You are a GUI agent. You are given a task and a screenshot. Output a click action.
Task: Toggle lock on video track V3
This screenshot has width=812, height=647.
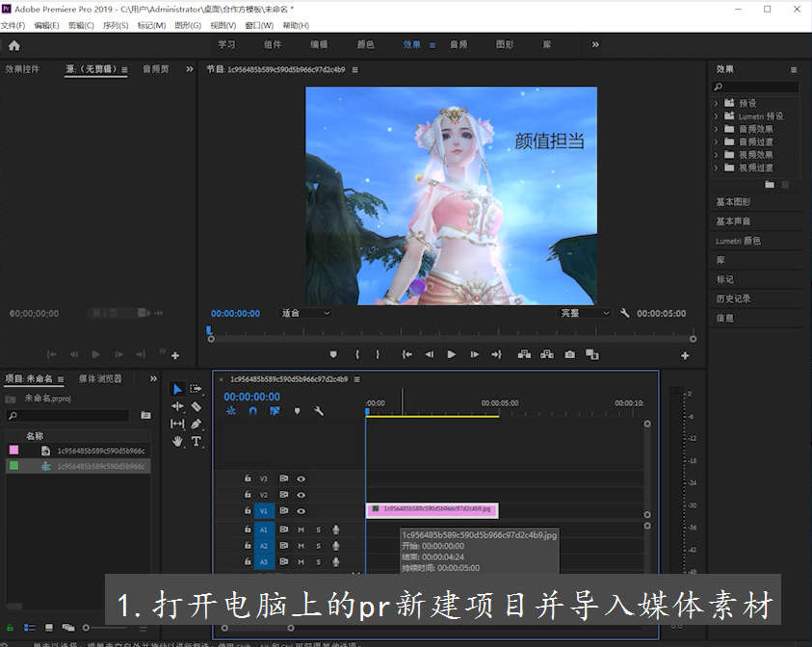tap(248, 478)
